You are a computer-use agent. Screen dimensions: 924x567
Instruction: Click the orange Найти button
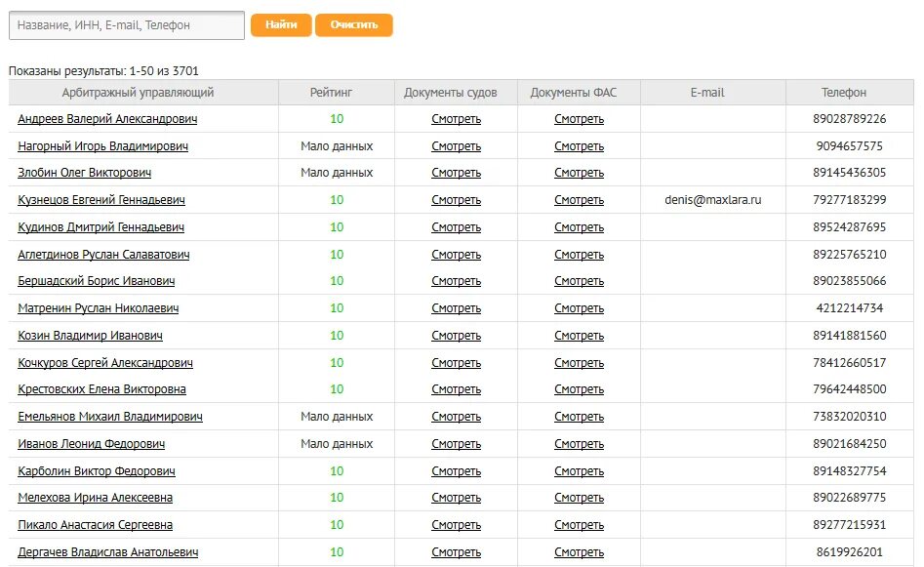281,25
